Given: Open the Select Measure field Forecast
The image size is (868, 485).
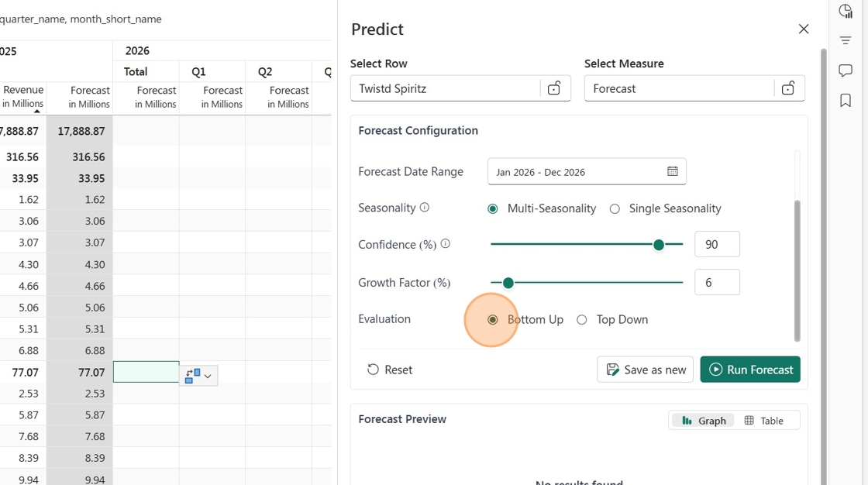Looking at the screenshot, I should (679, 88).
